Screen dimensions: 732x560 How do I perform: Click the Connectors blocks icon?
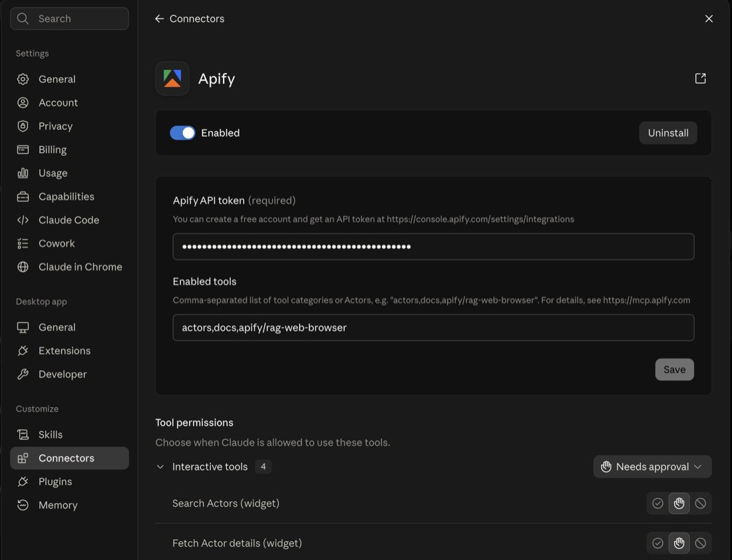[23, 458]
